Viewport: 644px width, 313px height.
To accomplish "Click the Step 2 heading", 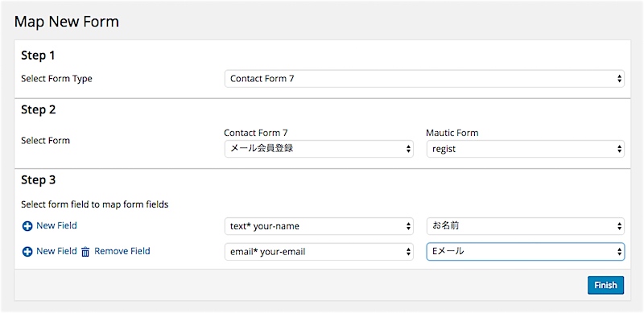I will (38, 110).
